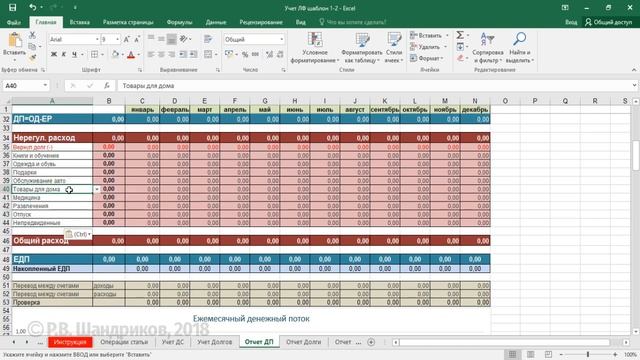Add a new sheet with plus button
This screenshot has height=360, width=640.
pyautogui.click(x=371, y=342)
